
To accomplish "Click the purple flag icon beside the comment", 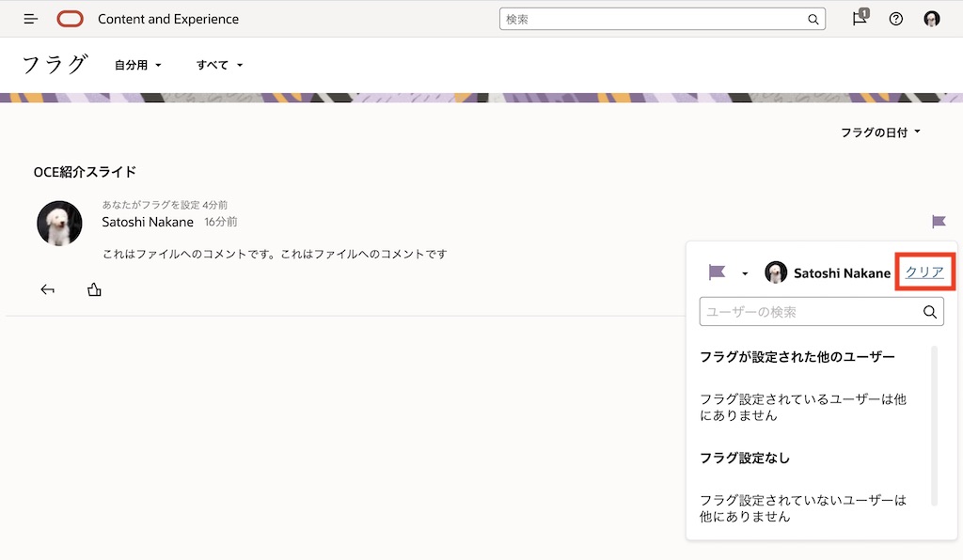I will (x=938, y=222).
